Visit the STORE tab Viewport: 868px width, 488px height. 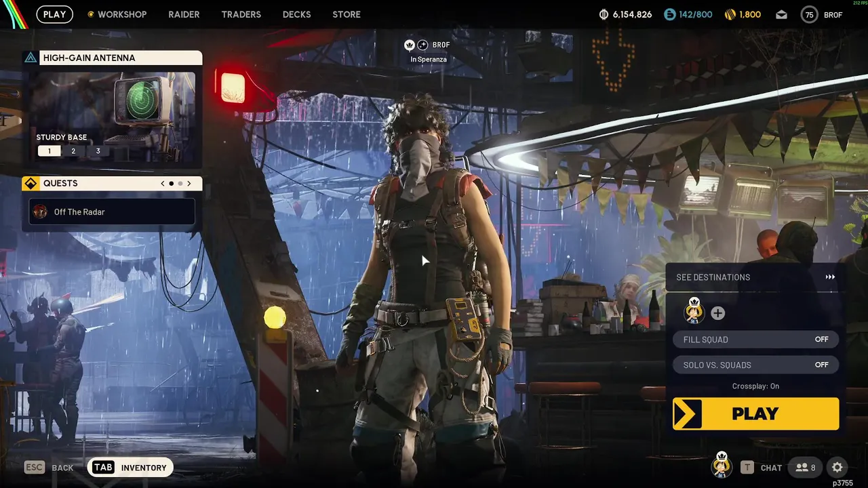(347, 14)
